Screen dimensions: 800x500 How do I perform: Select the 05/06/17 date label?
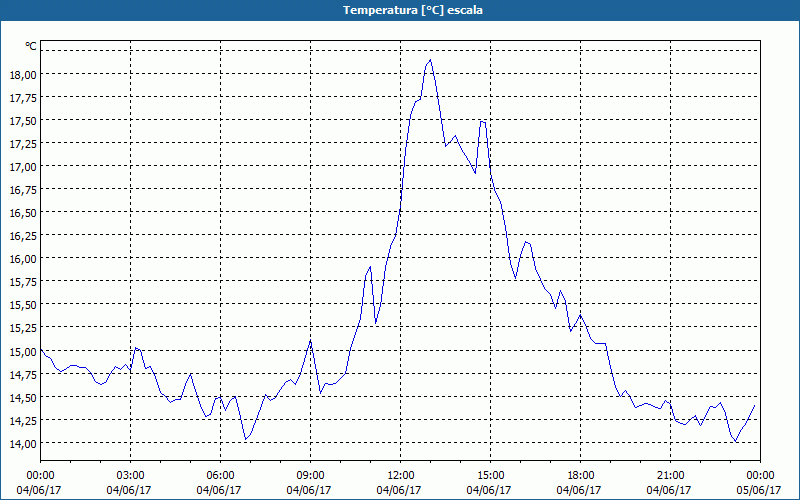[760, 490]
